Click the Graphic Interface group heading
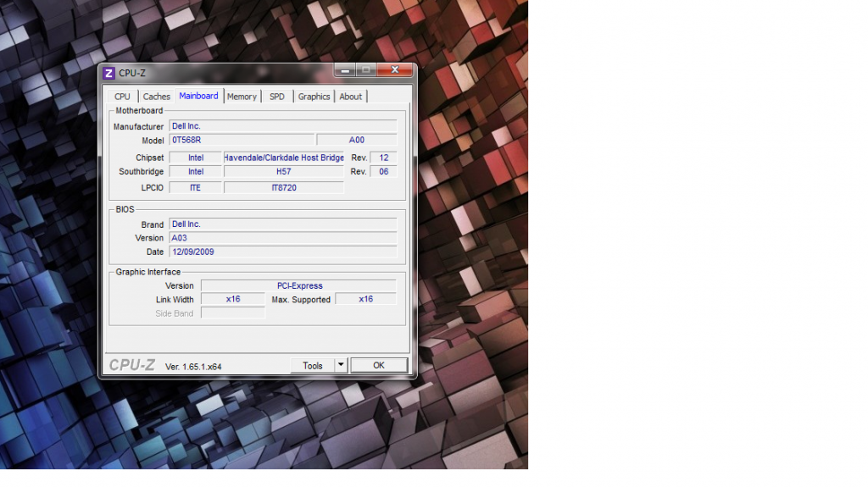Screen dimensions: 868x487 tap(147, 272)
